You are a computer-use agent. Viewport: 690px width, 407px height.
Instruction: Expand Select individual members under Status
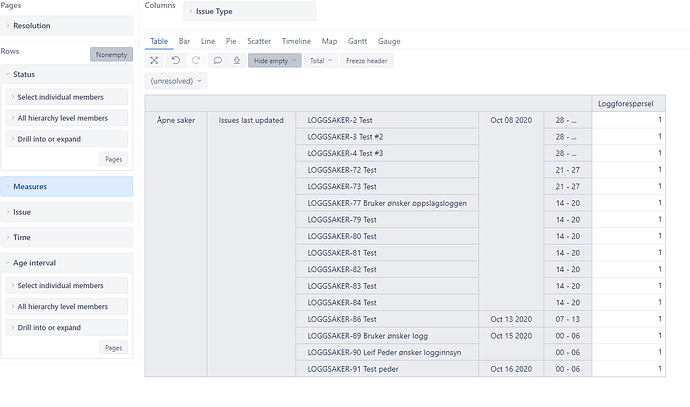click(66, 97)
